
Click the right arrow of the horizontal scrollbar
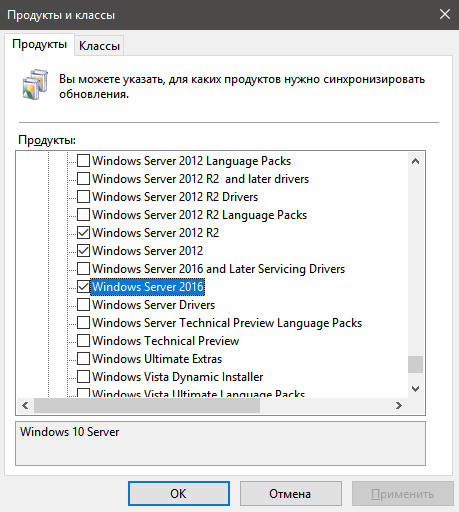coord(399,405)
